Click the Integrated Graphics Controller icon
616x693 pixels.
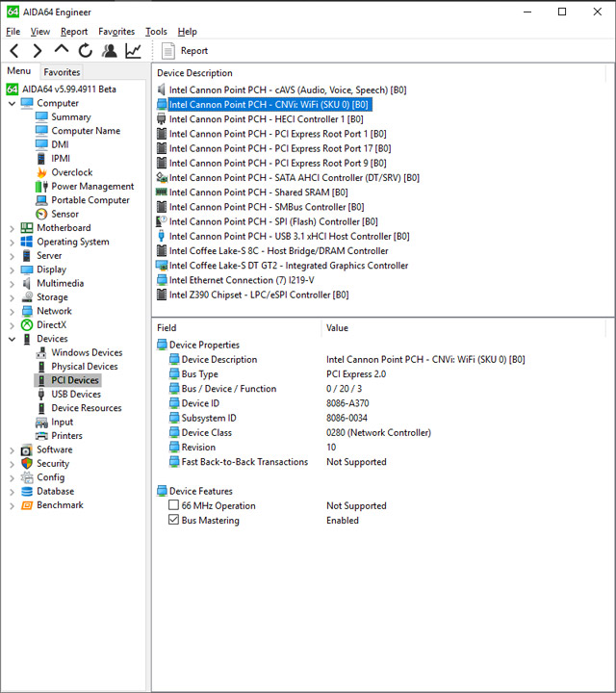click(x=162, y=266)
